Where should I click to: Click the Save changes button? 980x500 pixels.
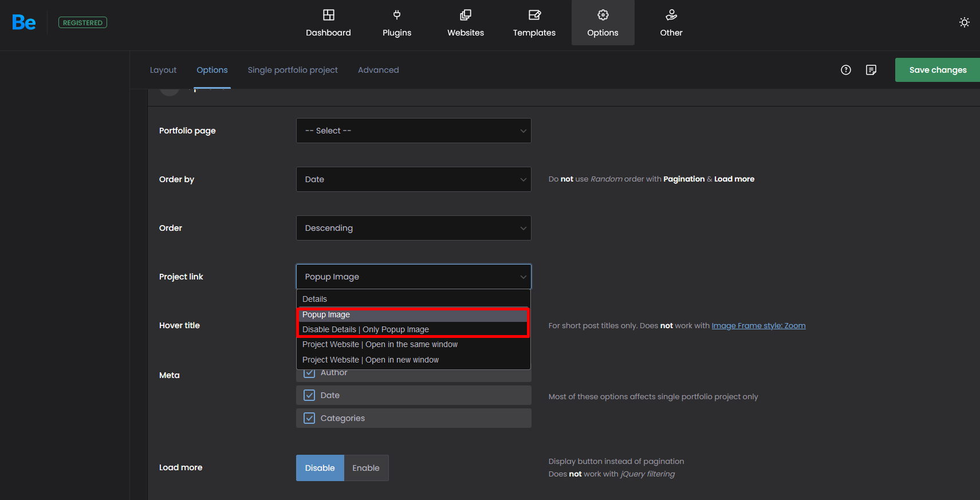pos(938,70)
